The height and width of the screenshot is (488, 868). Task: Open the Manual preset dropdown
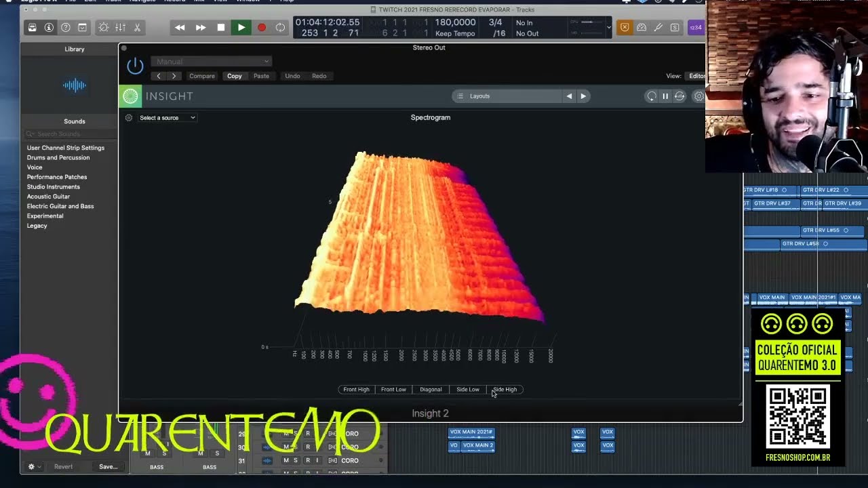(x=211, y=62)
